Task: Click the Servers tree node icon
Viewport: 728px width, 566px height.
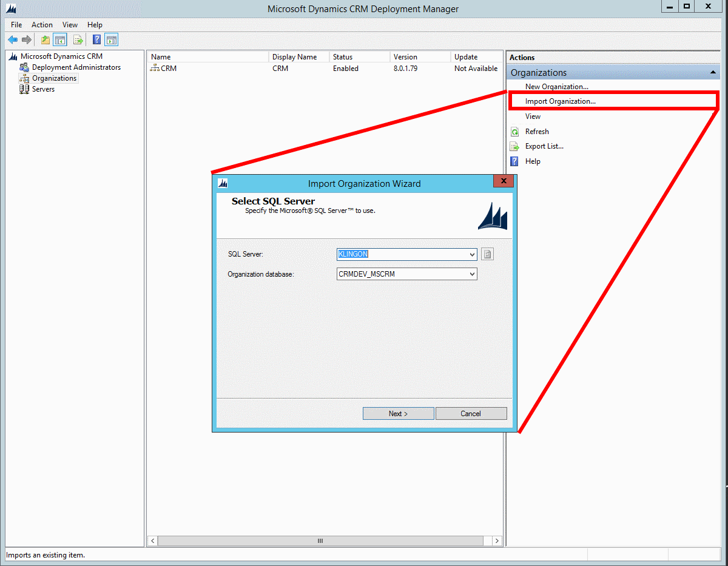Action: coord(24,89)
